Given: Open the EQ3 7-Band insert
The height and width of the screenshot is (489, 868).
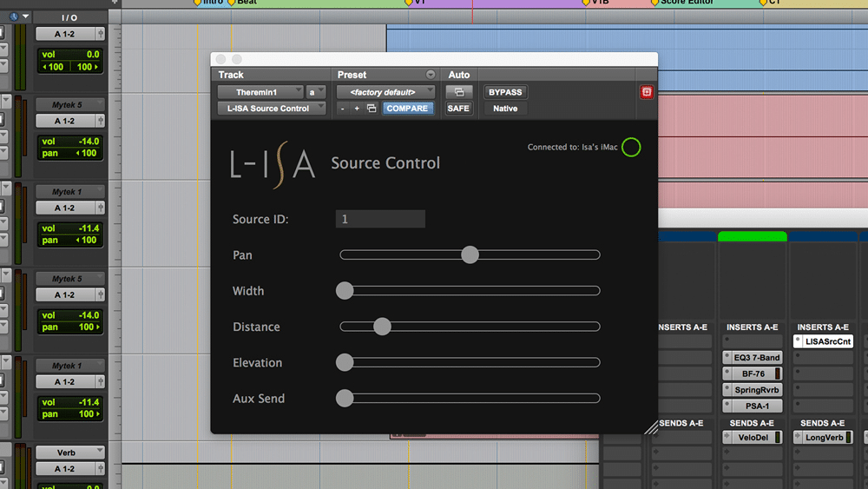Looking at the screenshot, I should [756, 357].
